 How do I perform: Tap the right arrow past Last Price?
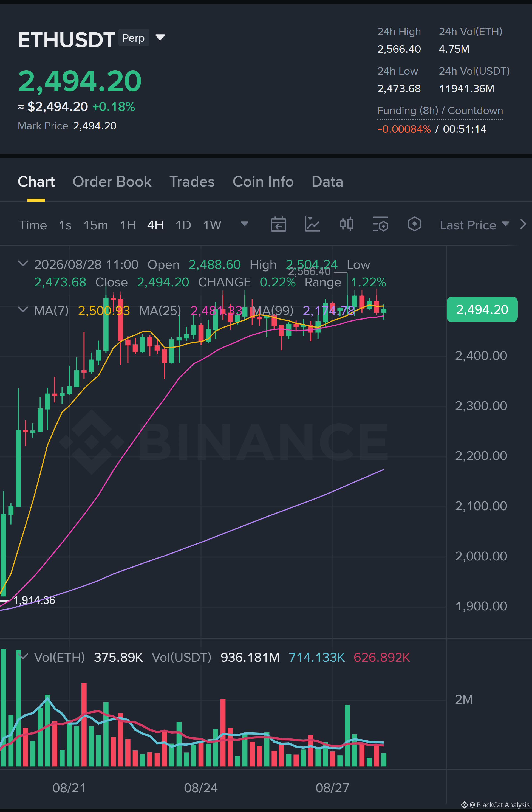click(x=523, y=224)
